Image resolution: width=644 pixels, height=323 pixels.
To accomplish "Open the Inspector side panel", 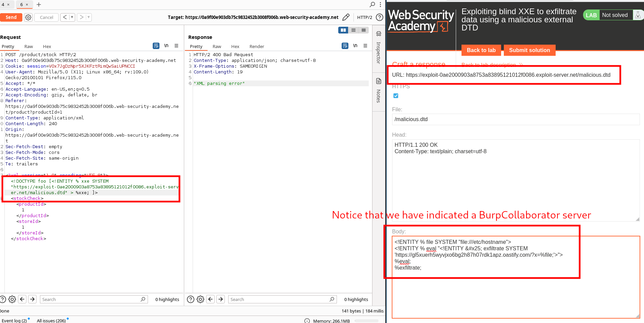I will [379, 48].
